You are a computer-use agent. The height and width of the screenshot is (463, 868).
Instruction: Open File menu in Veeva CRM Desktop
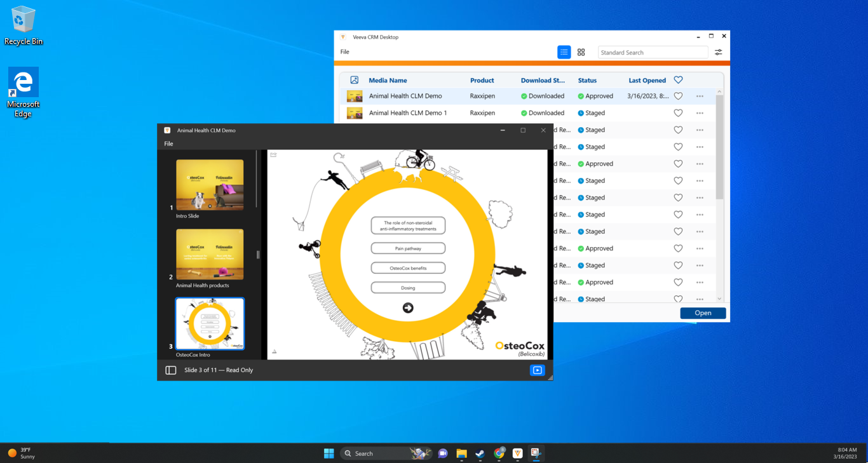[x=344, y=52]
